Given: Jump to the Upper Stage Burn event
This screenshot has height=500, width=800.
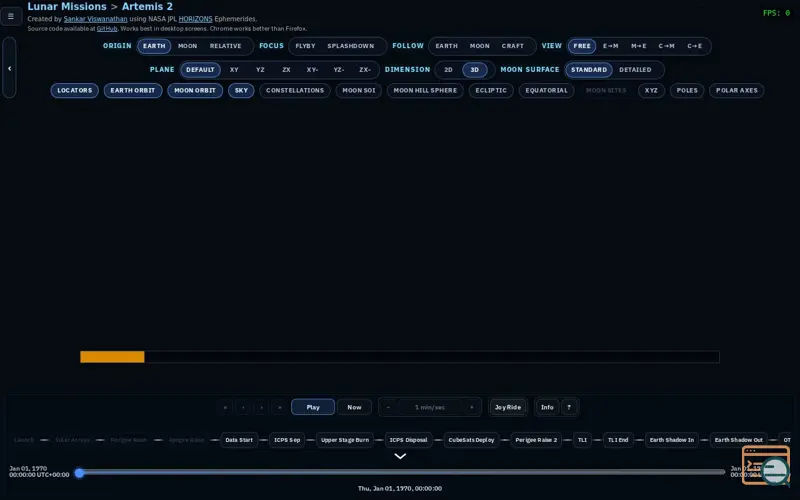Looking at the screenshot, I should coord(345,440).
